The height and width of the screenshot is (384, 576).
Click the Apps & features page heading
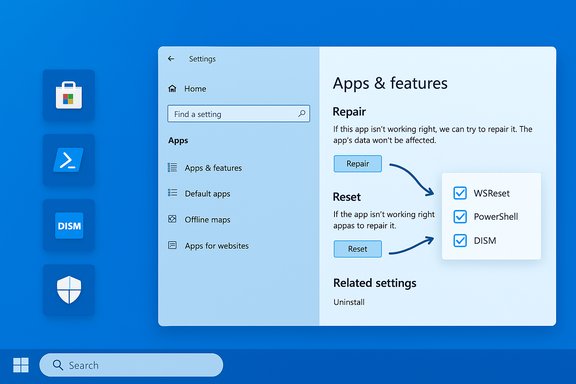coord(390,83)
